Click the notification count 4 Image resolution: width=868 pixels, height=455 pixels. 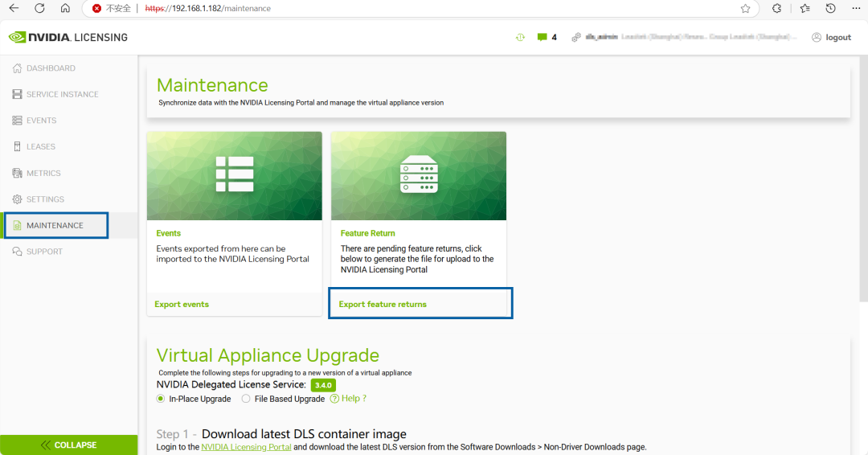tap(554, 37)
